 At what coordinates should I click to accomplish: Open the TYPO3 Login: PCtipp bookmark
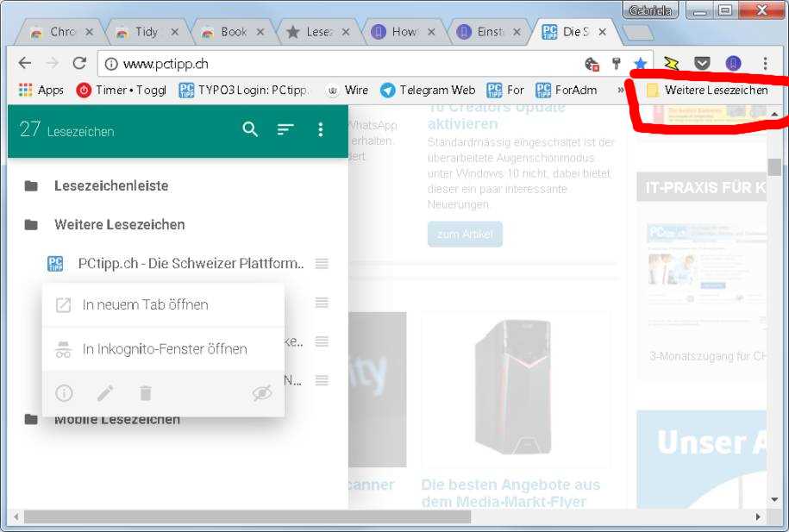click(243, 90)
